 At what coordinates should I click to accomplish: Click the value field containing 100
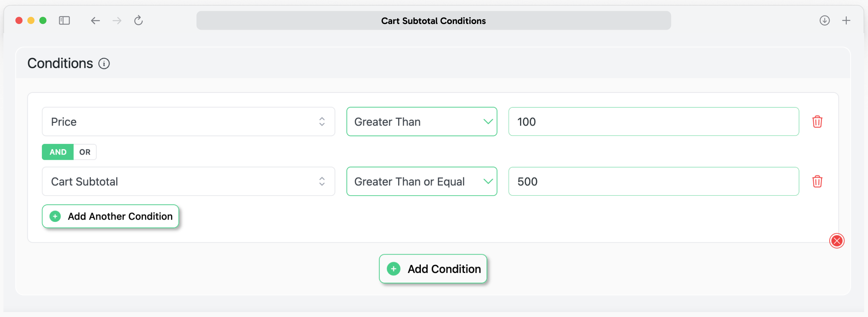click(x=654, y=122)
